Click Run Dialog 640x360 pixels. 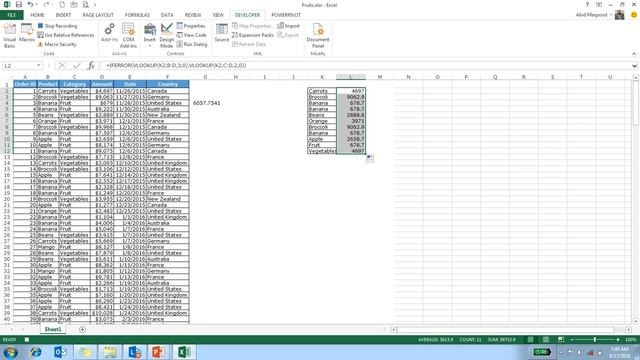click(192, 44)
